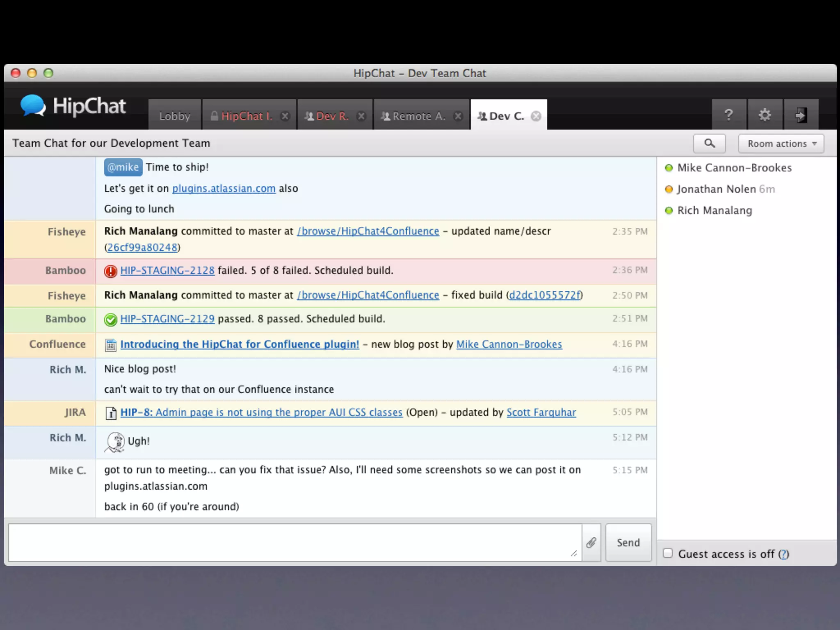
Task: Open settings via the gear icon
Action: click(765, 115)
